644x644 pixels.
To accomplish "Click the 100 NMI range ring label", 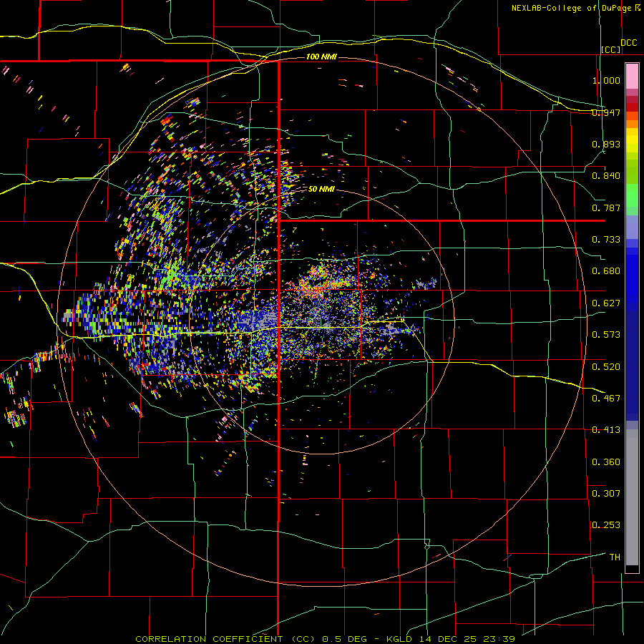I will 321,57.
